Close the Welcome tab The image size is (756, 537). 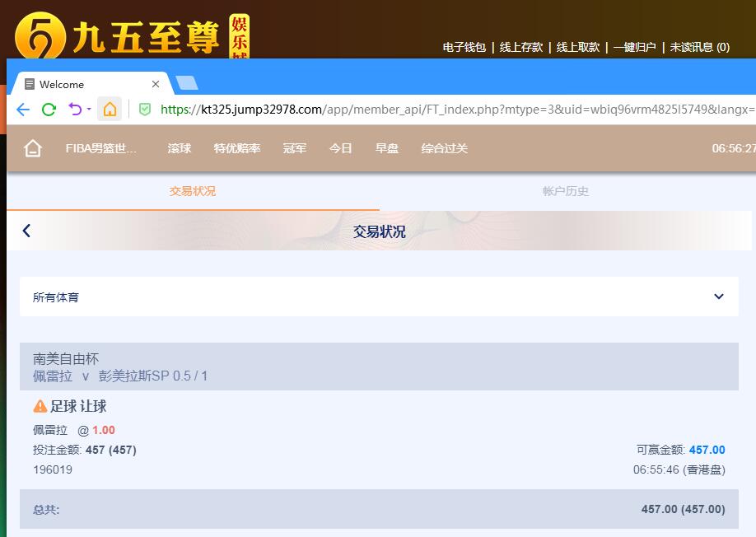click(x=156, y=84)
